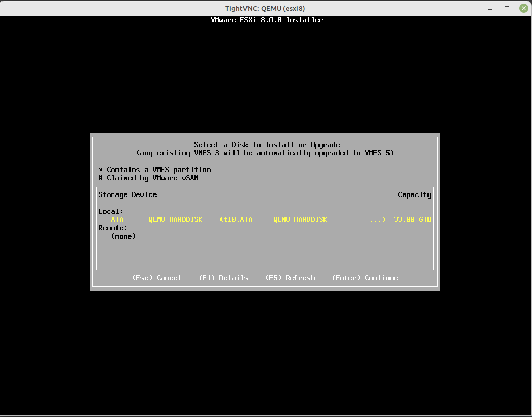The width and height of the screenshot is (532, 417).
Task: Click the t10.ATA QEMU_HARDDISK device identifier
Action: point(303,219)
